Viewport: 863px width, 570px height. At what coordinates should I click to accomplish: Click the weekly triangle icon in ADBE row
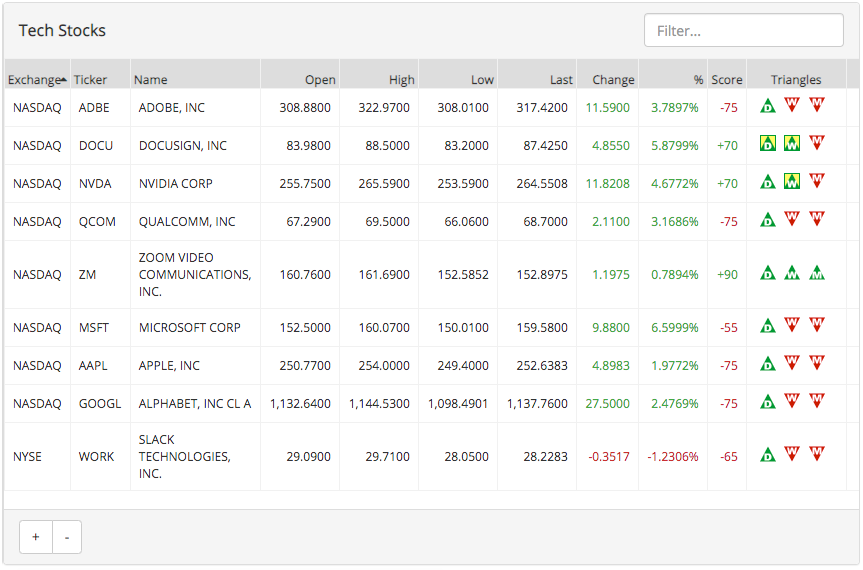point(791,105)
